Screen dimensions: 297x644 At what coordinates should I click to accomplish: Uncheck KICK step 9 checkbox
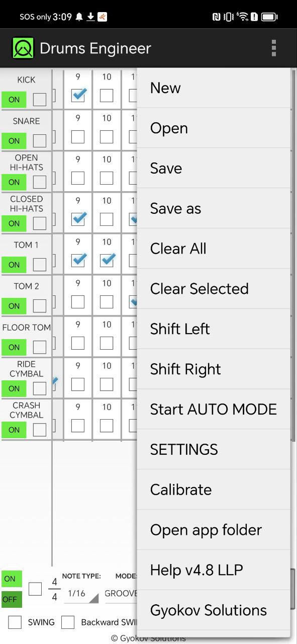pyautogui.click(x=78, y=95)
